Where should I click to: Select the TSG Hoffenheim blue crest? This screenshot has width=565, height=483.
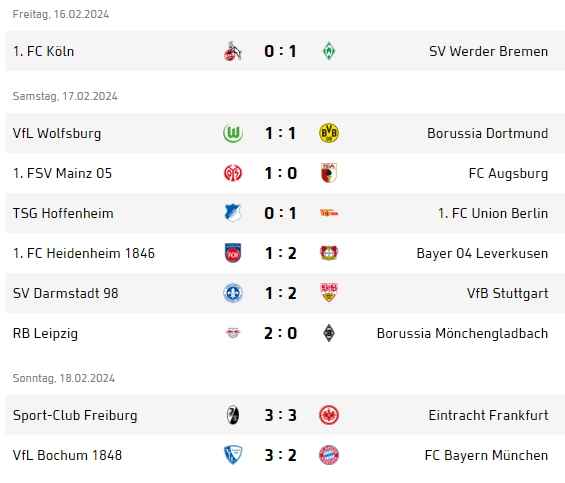tap(233, 213)
